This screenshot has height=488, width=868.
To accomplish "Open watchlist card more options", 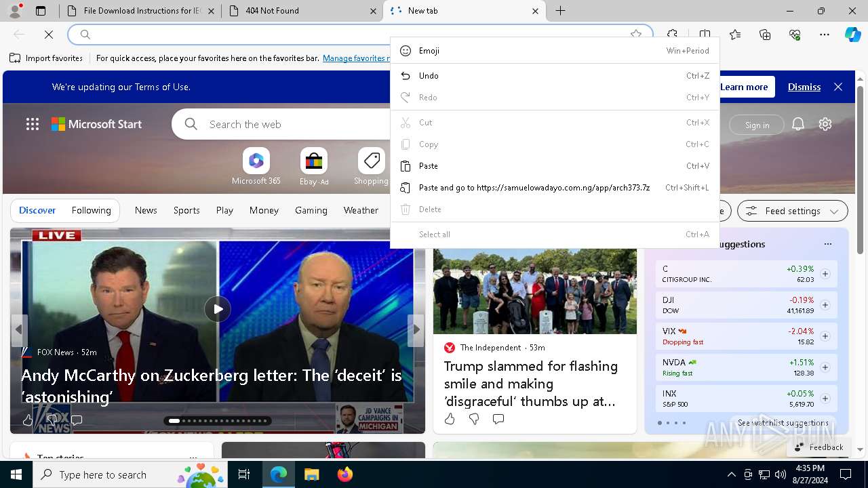I will point(827,244).
